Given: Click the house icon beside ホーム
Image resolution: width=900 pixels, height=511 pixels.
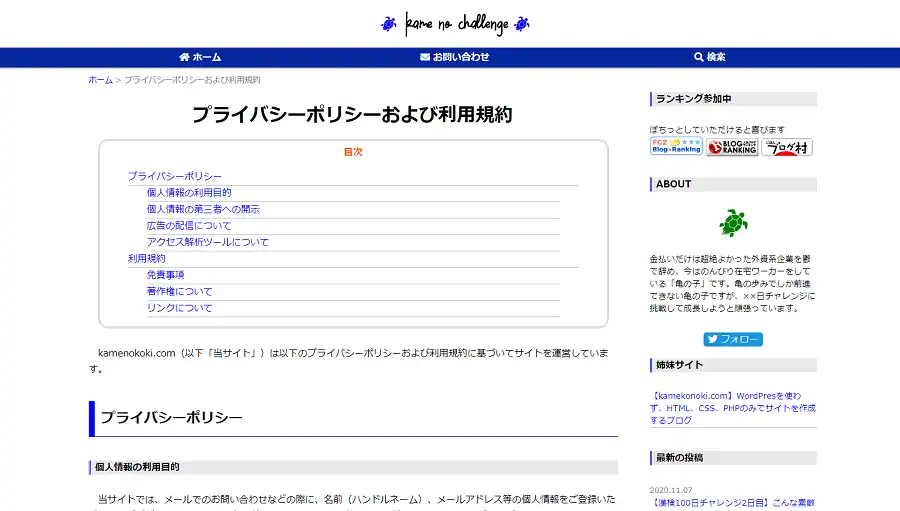Looking at the screenshot, I should (x=184, y=57).
